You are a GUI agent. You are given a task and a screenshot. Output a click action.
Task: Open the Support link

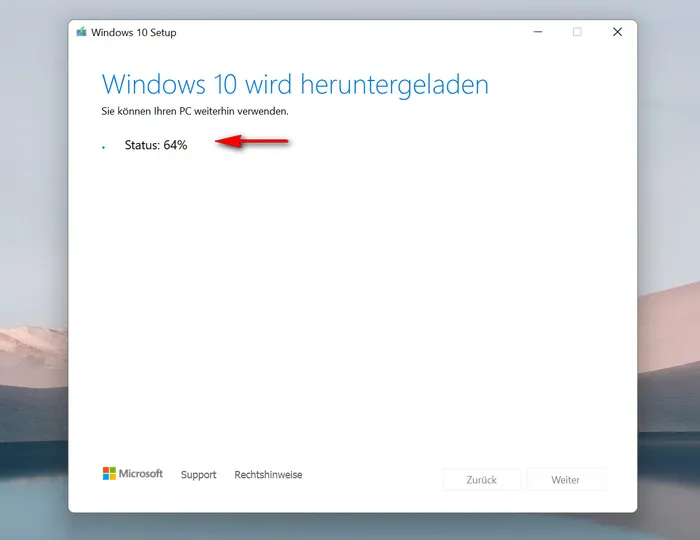point(199,475)
